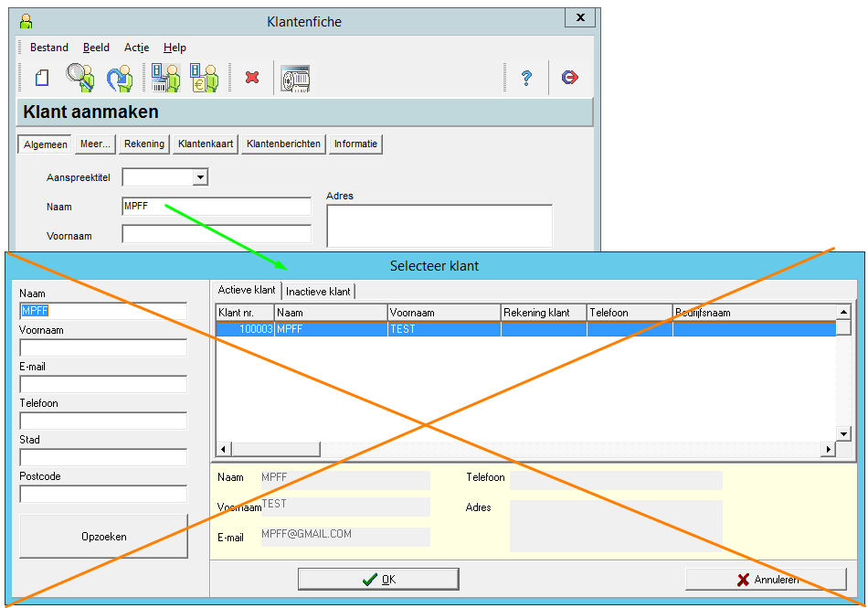Click the Opzoeken button

pyautogui.click(x=103, y=537)
